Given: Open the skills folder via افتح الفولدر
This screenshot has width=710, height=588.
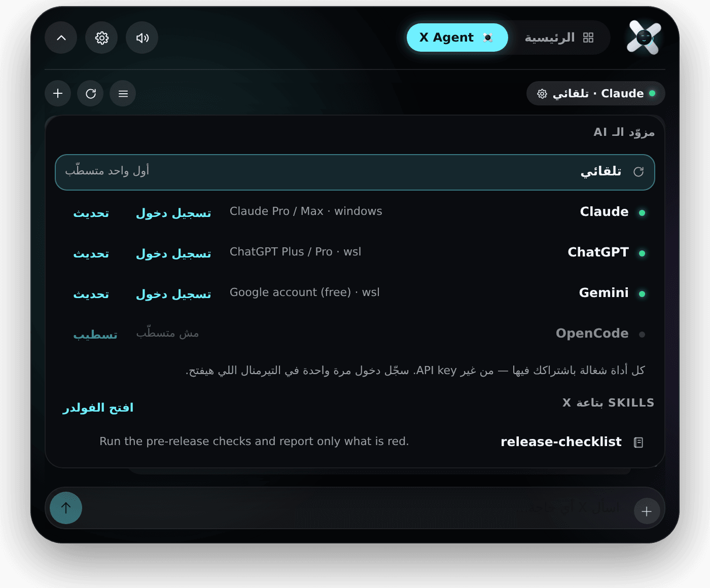Looking at the screenshot, I should pos(98,408).
